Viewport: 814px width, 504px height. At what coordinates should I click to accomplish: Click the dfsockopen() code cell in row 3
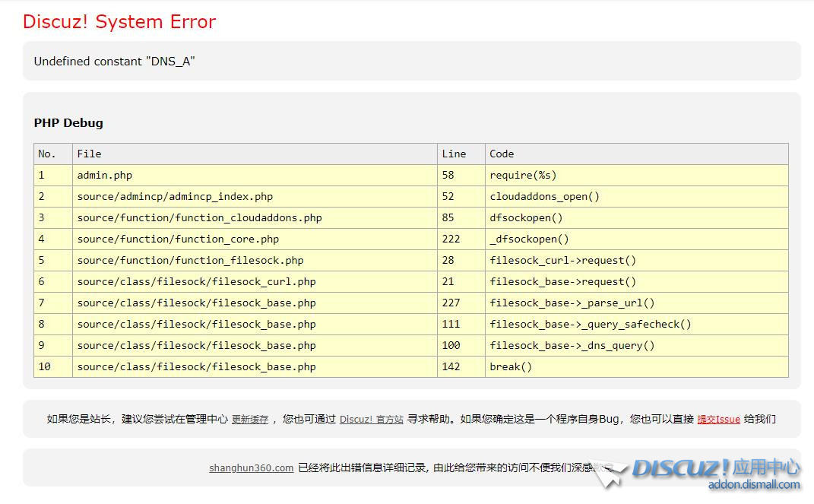(636, 218)
